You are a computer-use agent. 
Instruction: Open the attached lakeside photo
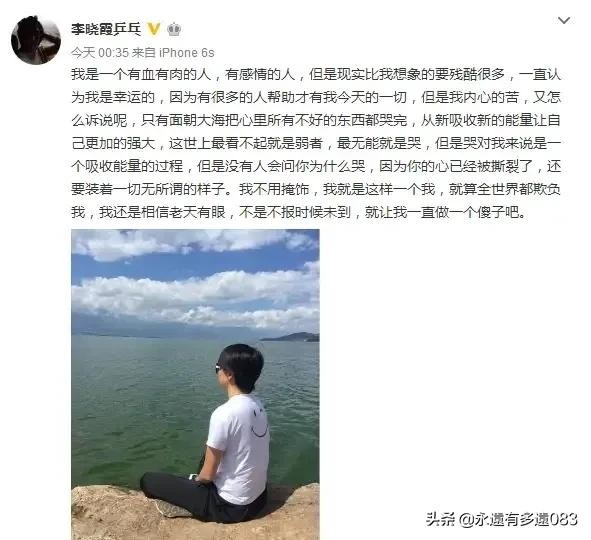tap(195, 384)
